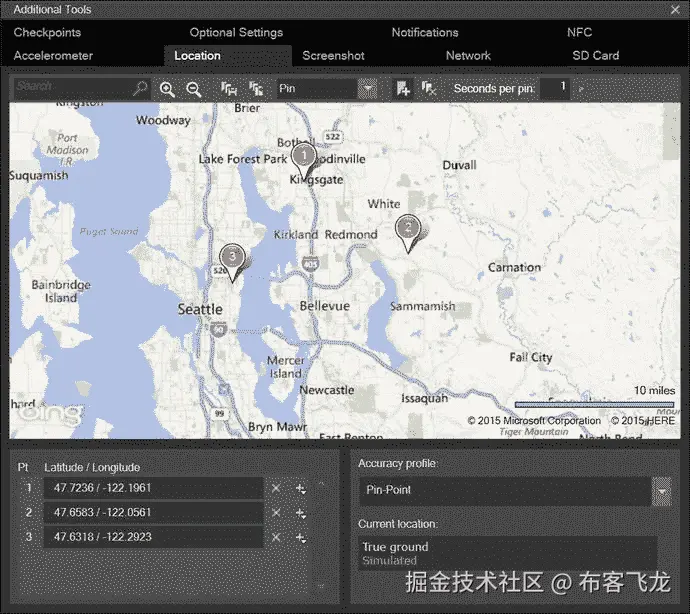Delete point 1 from the list
690x614 pixels.
(276, 488)
